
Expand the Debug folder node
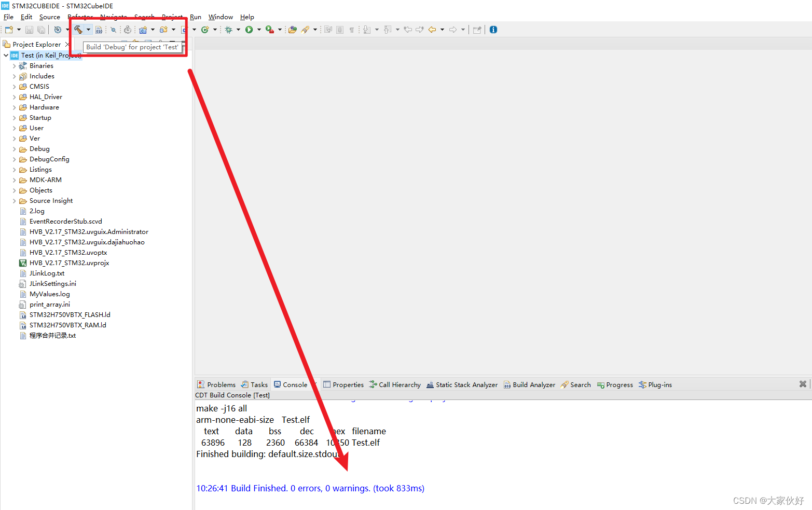pyautogui.click(x=14, y=149)
